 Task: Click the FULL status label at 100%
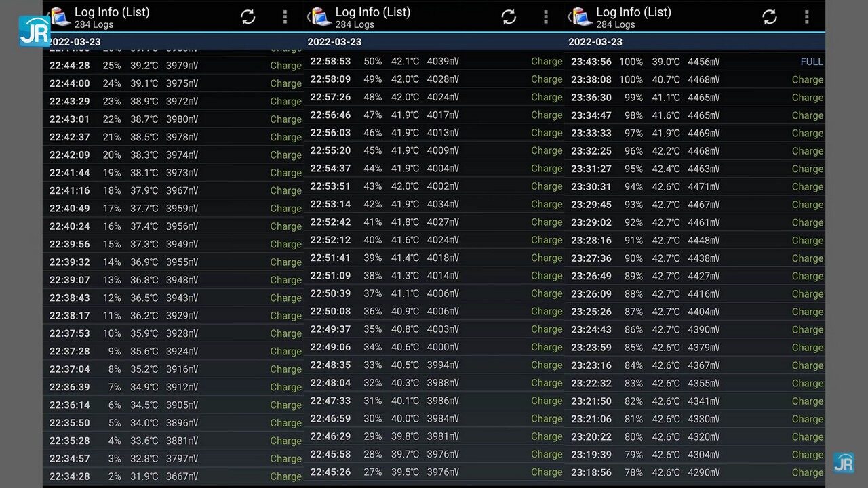click(811, 62)
